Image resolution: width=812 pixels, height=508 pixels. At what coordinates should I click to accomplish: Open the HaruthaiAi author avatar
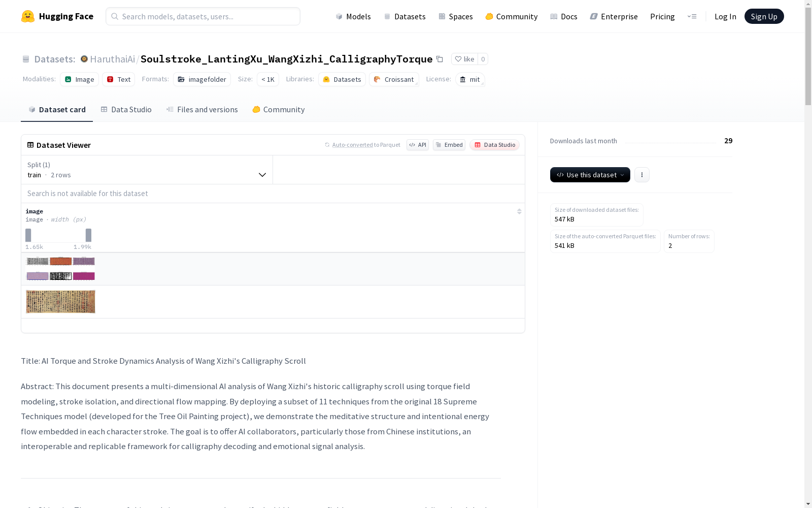(x=84, y=59)
